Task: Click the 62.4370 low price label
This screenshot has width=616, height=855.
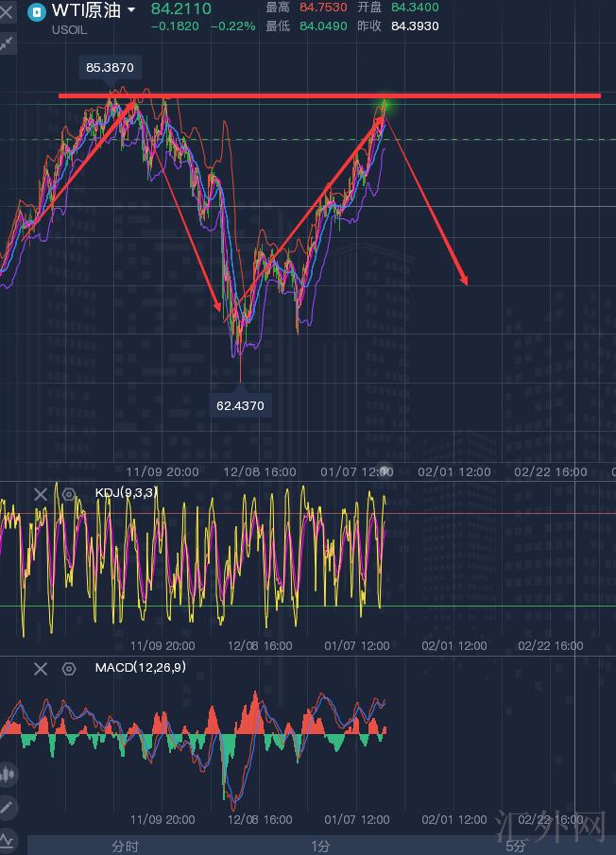Action: tap(241, 405)
